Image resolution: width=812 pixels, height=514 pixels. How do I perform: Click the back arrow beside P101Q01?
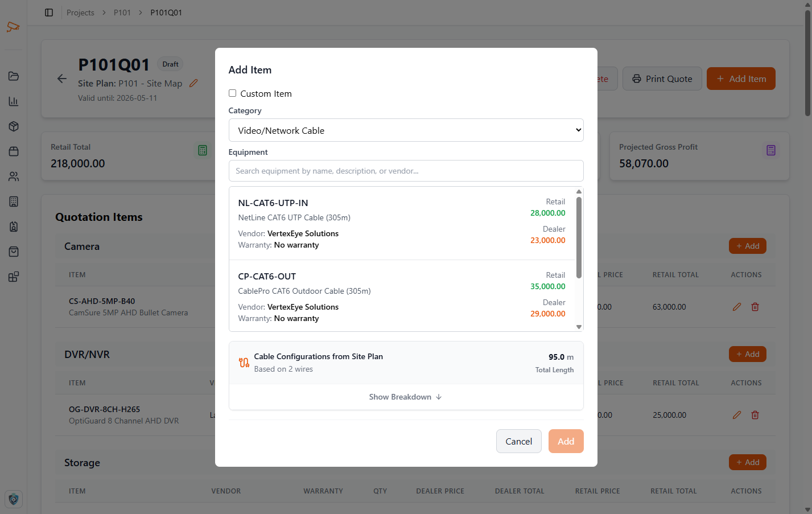click(x=62, y=79)
